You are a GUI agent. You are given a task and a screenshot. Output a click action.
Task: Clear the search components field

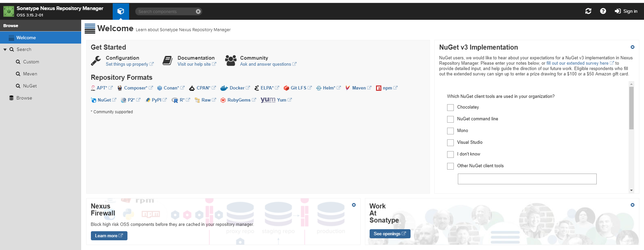coord(198,11)
